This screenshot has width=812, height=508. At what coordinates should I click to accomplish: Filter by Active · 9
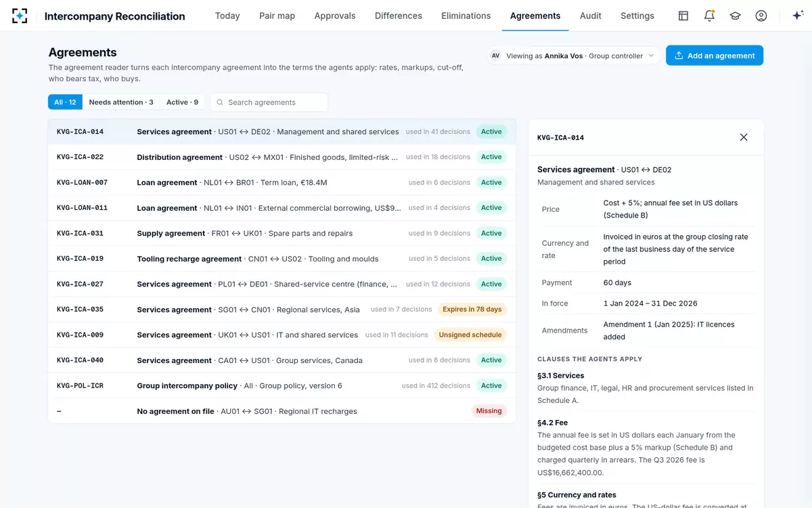(182, 102)
